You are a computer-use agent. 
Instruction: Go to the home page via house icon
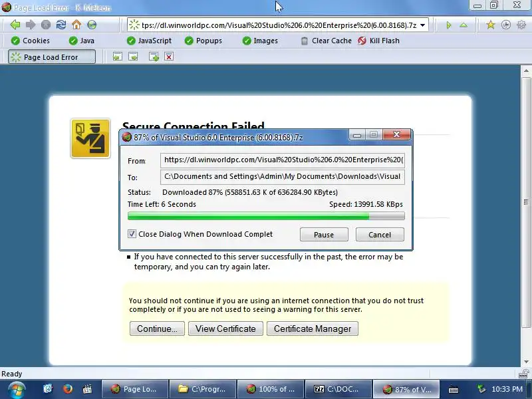point(76,25)
